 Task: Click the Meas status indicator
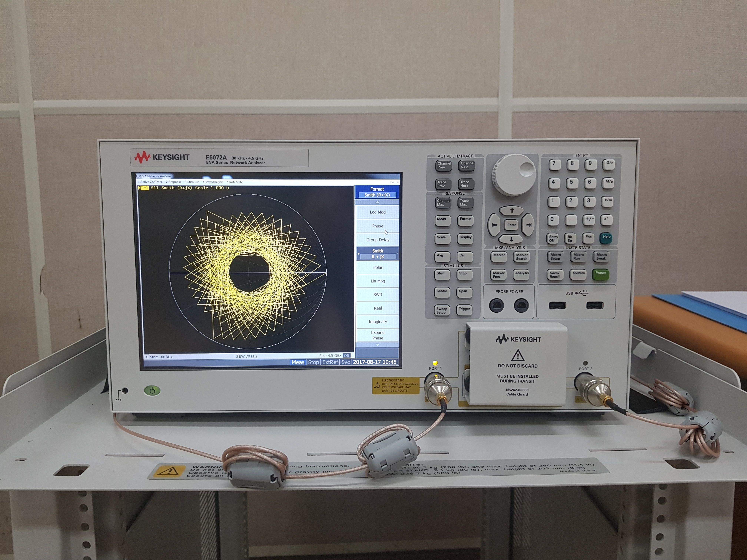[x=298, y=362]
